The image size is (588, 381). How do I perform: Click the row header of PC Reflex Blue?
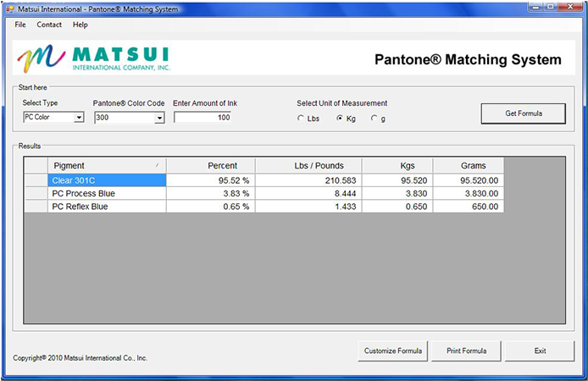(36, 207)
